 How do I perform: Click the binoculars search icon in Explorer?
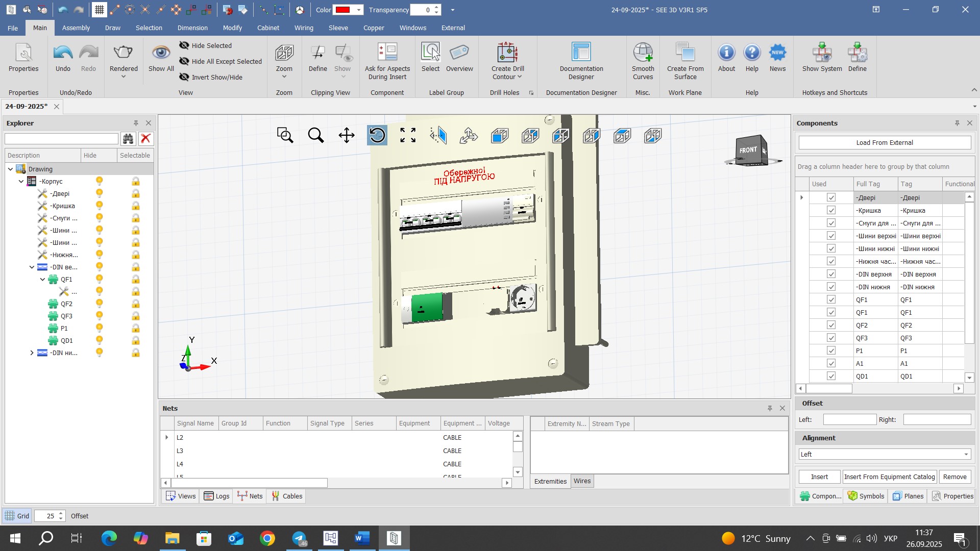(x=128, y=139)
